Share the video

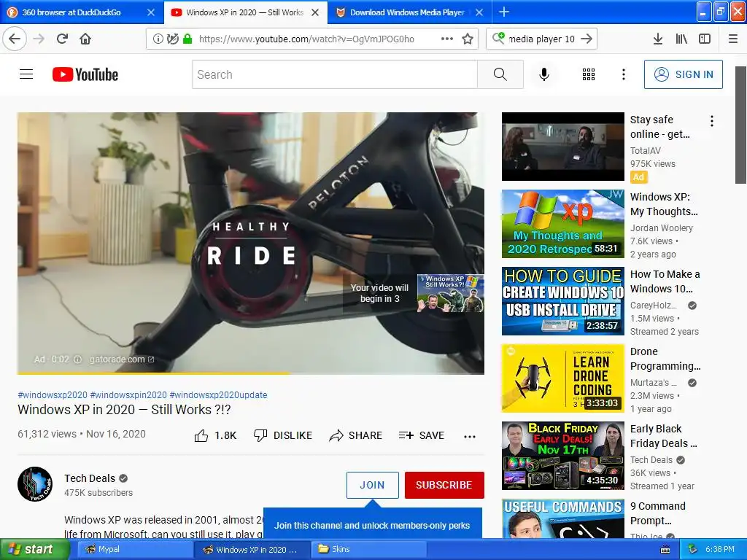point(356,435)
